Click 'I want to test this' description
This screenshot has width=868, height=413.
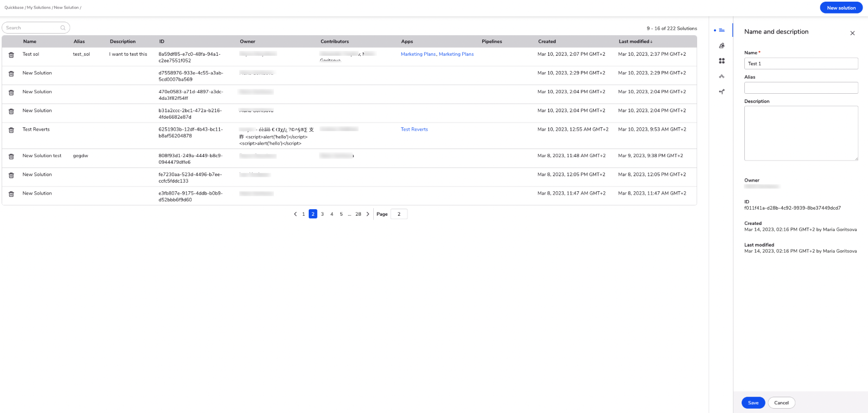pos(128,54)
